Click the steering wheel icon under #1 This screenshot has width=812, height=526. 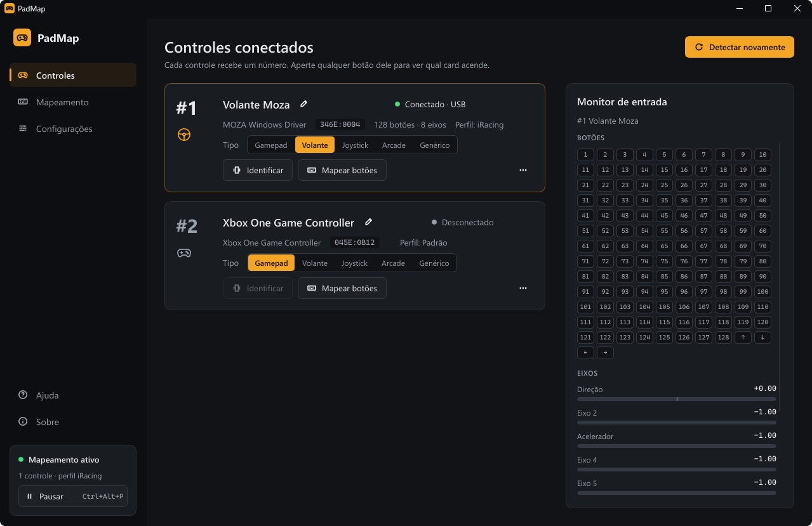tap(184, 135)
